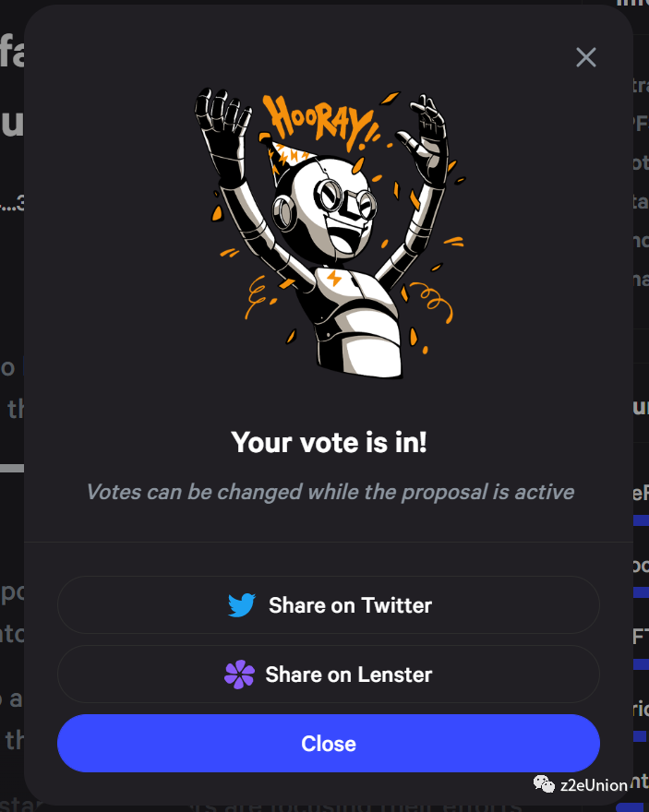Hit the blue Close button

(x=329, y=743)
